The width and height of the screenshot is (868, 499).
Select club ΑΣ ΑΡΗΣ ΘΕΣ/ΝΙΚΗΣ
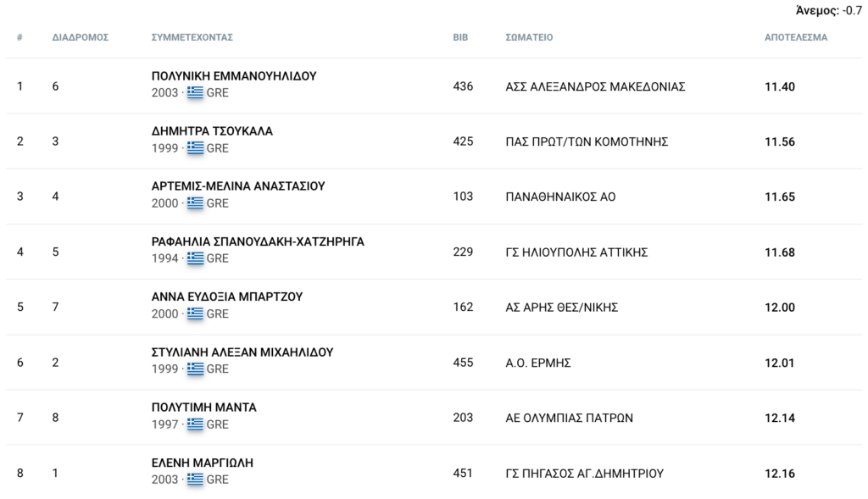coord(561,308)
